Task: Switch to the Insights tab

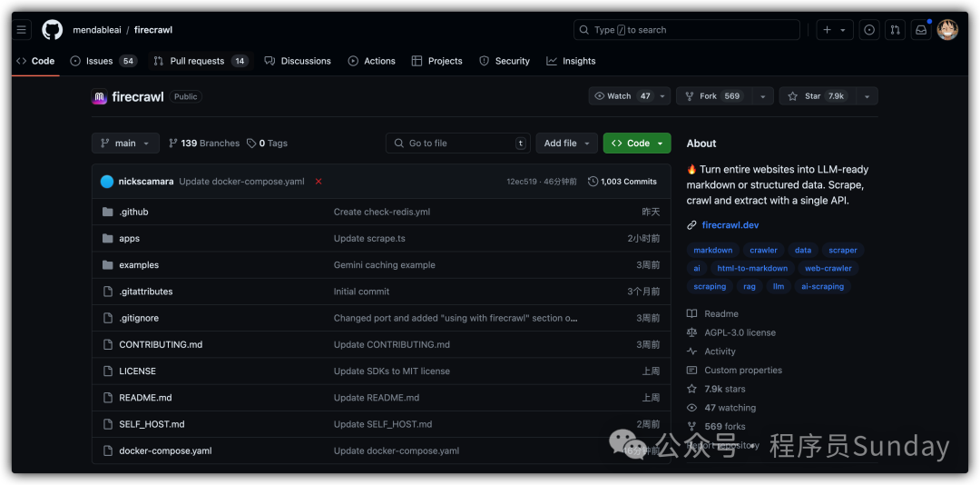Action: tap(571, 61)
